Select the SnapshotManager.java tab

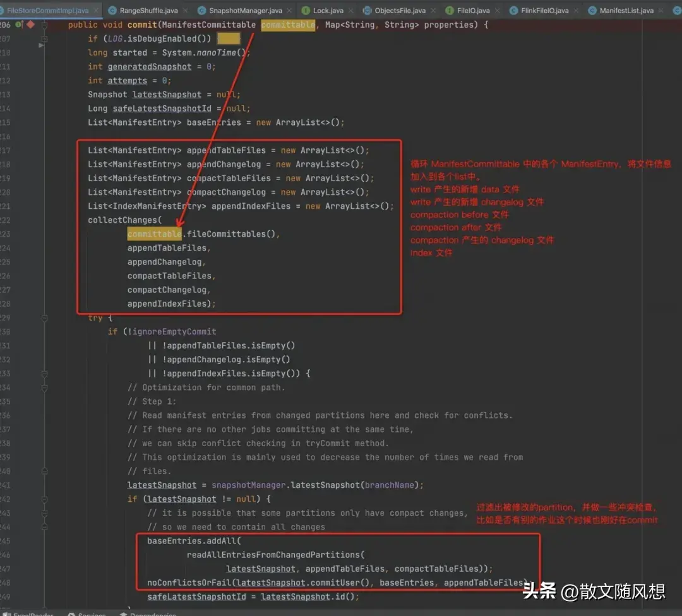(245, 11)
